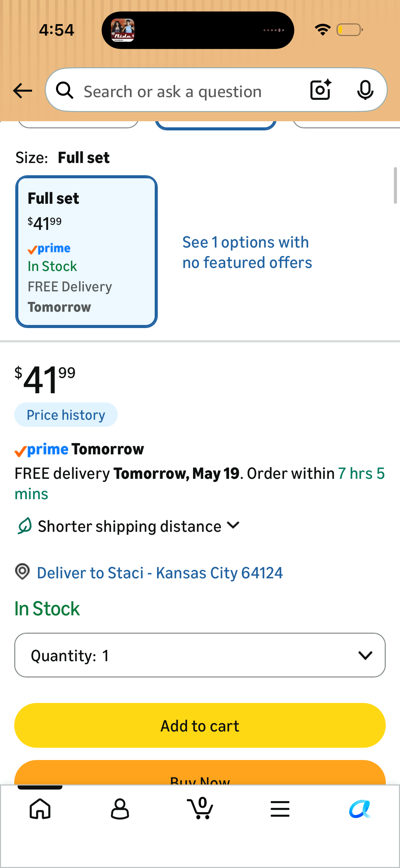Click the Buy Now button
400x868 pixels.
pos(200,773)
